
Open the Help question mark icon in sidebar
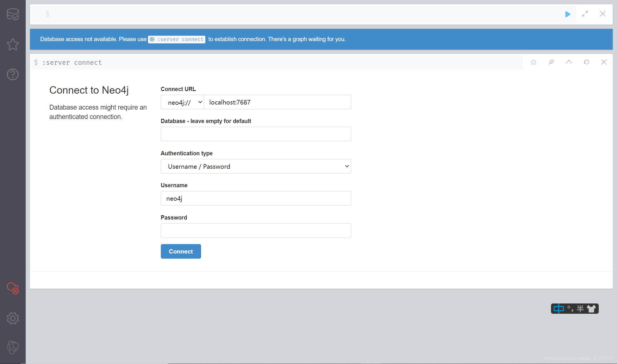(x=13, y=75)
